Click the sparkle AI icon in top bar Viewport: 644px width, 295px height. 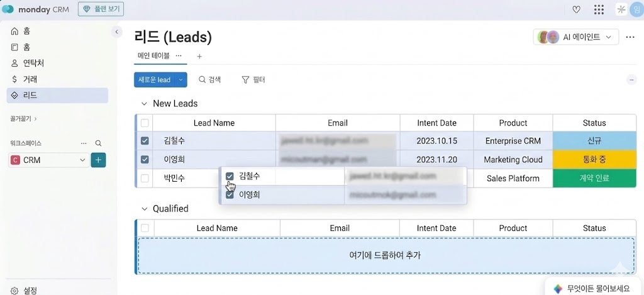click(621, 10)
